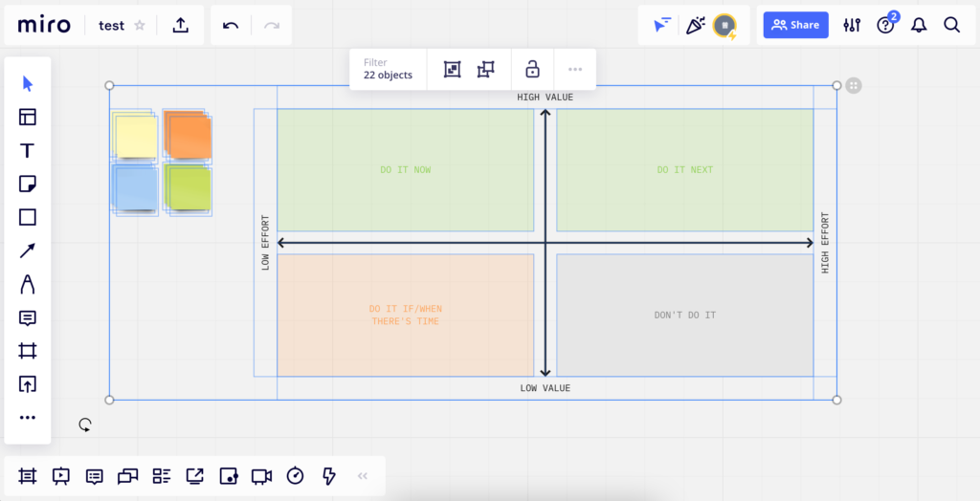
Task: Select the orange sticky note stack
Action: tap(188, 136)
